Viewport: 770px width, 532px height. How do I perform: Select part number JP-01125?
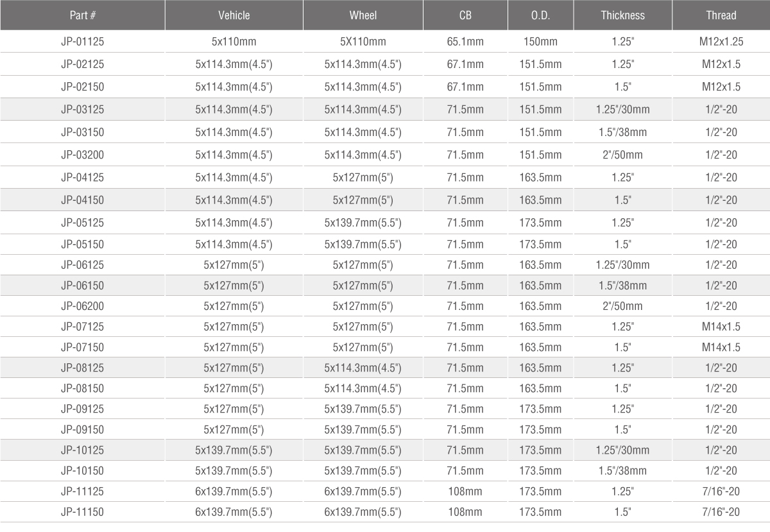point(82,42)
